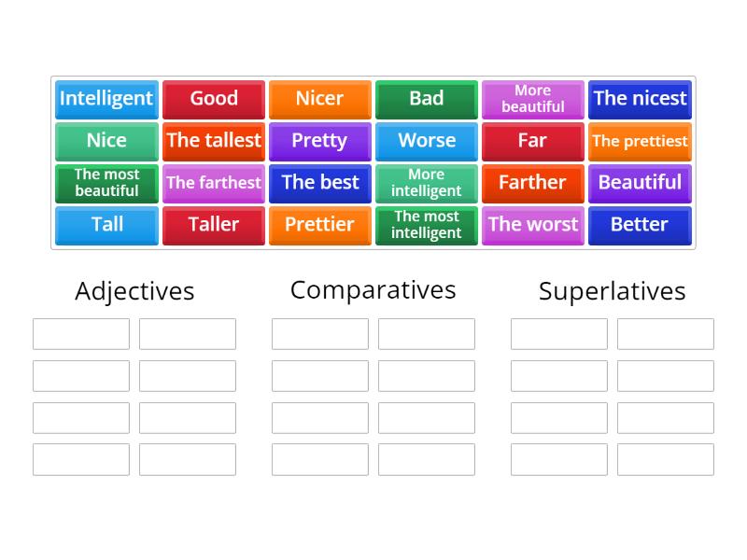Click the first empty box under Superlatives
This screenshot has width=747, height=560.
coord(558,333)
